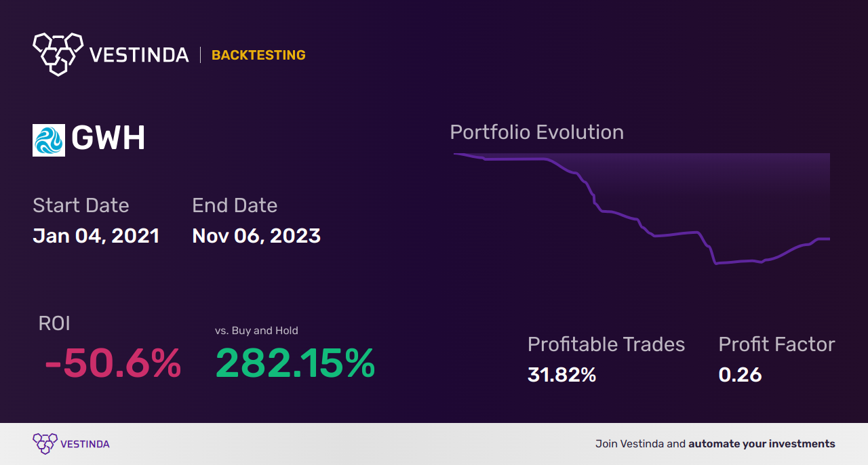Screen dimensions: 868x465
Task: Click the ROI label
Action: coord(54,323)
